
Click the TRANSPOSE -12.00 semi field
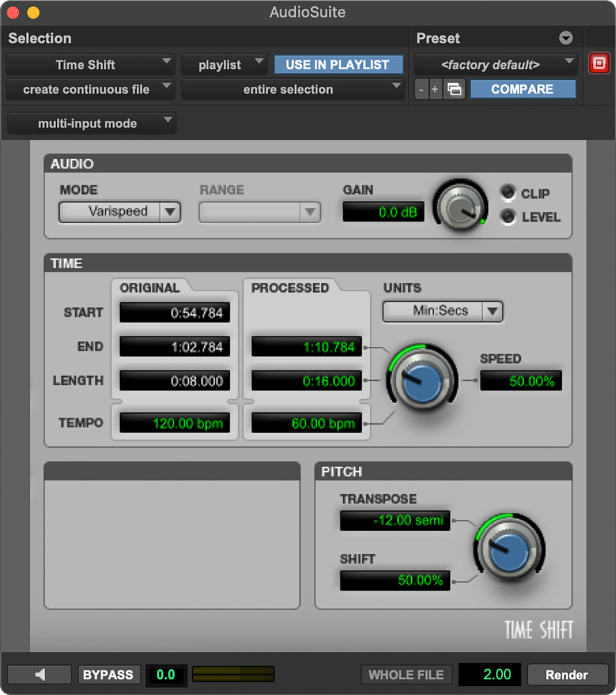pos(395,521)
